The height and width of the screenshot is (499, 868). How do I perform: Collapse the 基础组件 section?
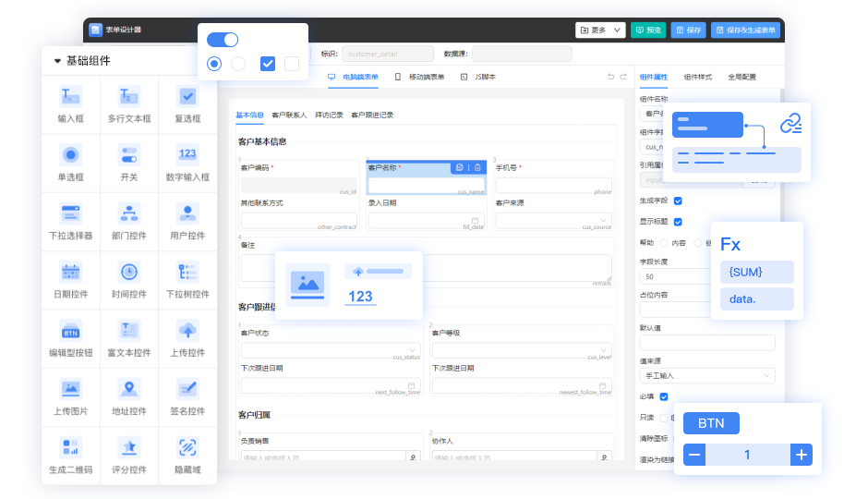tap(57, 61)
